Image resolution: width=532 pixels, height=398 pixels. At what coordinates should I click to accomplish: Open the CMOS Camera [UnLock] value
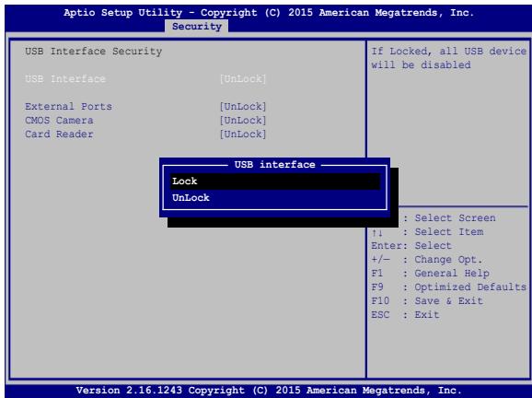click(243, 120)
